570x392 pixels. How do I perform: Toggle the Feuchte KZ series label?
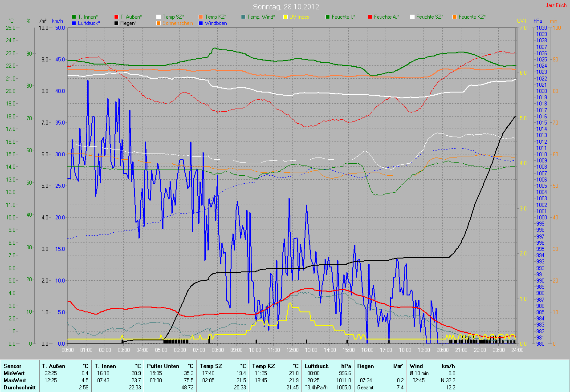coord(472,17)
